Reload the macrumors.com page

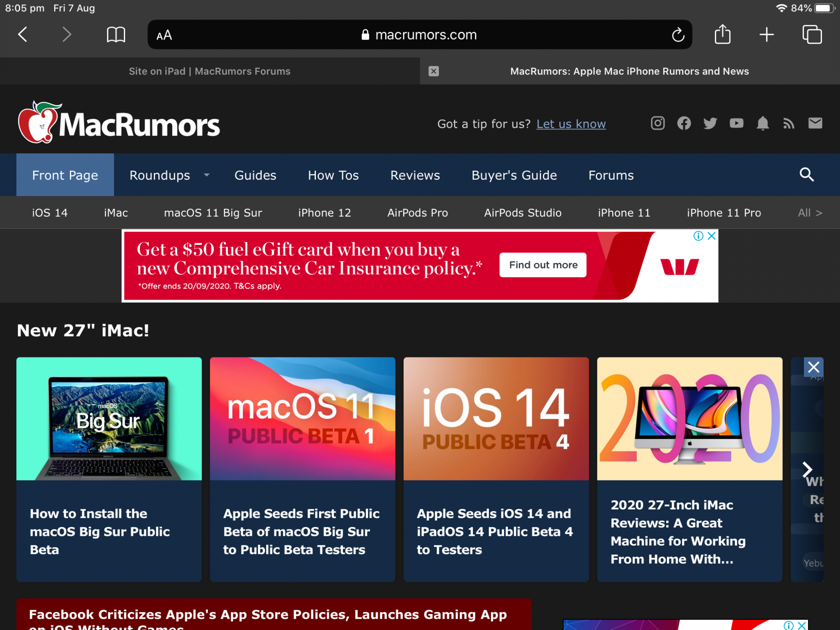tap(678, 34)
